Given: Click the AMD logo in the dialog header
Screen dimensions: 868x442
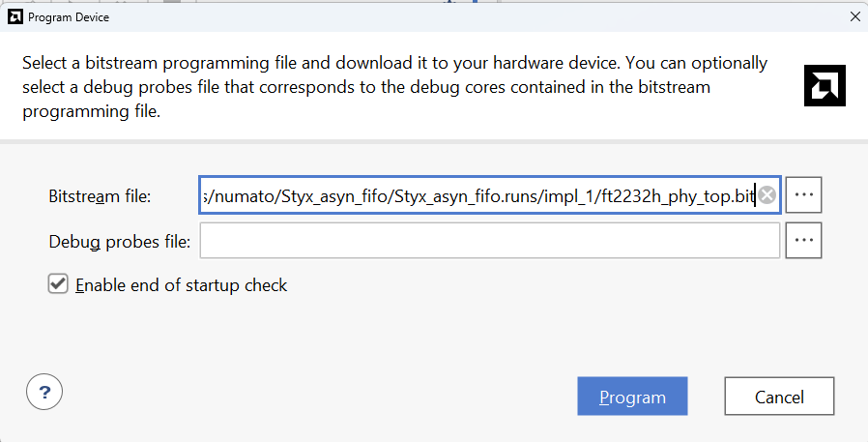Looking at the screenshot, I should pos(825,86).
